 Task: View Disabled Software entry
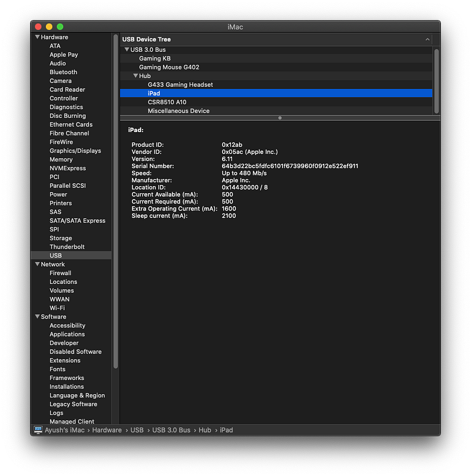(x=75, y=352)
